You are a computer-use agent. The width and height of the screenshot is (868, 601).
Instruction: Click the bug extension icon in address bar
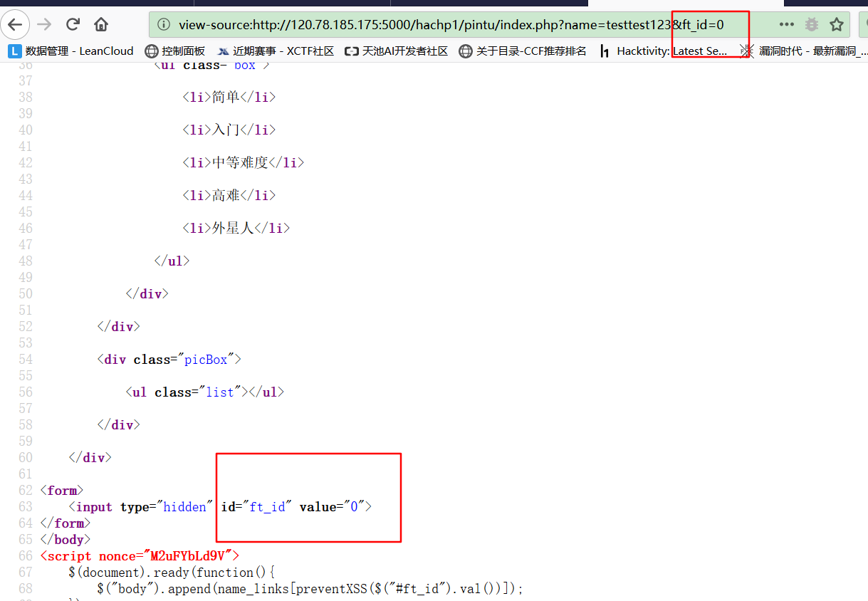pyautogui.click(x=811, y=25)
